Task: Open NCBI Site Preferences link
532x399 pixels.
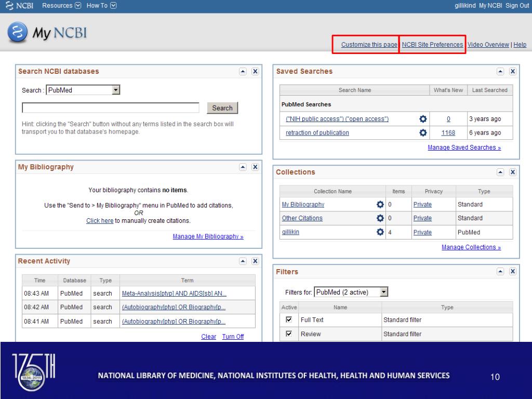Action: (432, 45)
